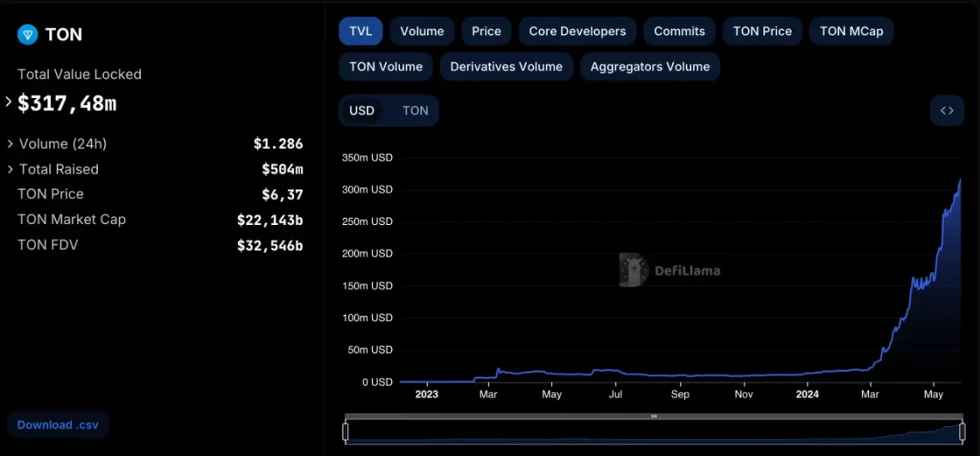Toggle TON Price chart overlay
Image resolution: width=980 pixels, height=456 pixels.
[x=763, y=31]
